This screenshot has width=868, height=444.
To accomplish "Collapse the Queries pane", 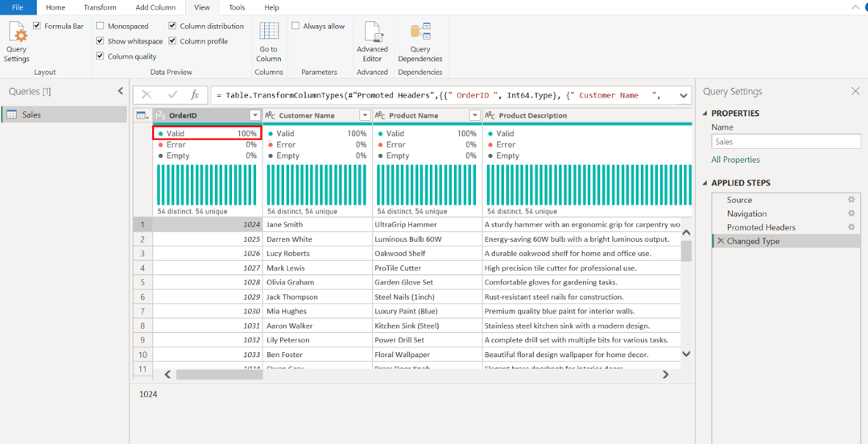I will tap(121, 91).
